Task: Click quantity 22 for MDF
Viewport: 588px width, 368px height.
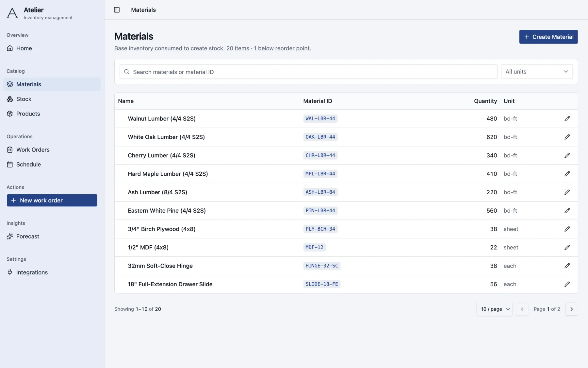Action: tap(494, 247)
